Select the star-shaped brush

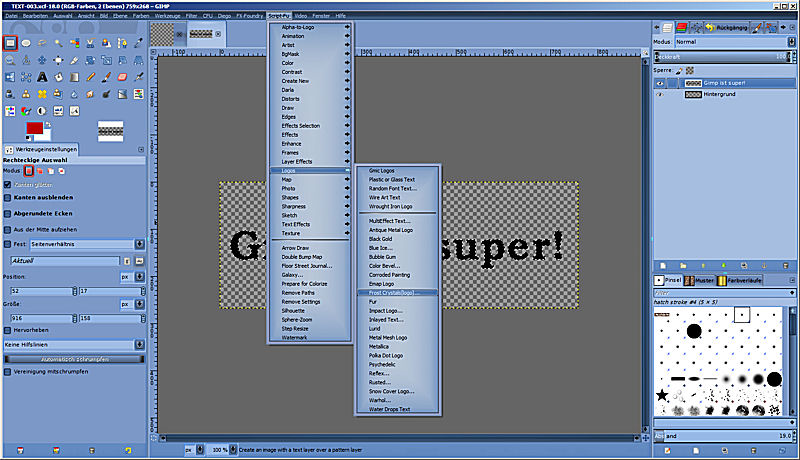pyautogui.click(x=662, y=395)
